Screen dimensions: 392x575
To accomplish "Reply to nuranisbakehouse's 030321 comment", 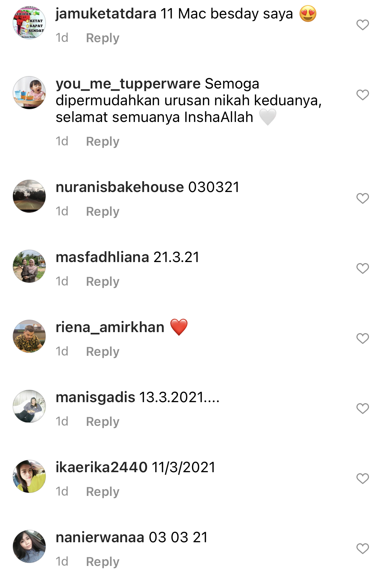I will point(102,212).
